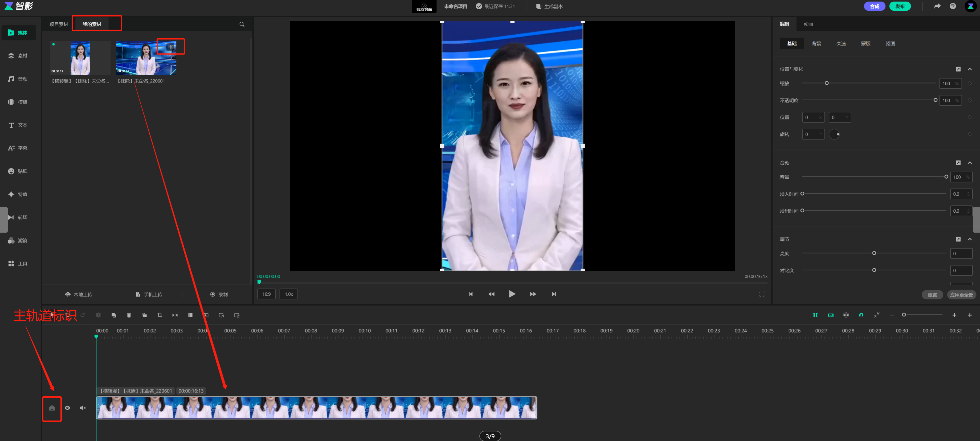Open the 16:9 aspect ratio dropdown
Image resolution: width=980 pixels, height=441 pixels.
(x=266, y=294)
